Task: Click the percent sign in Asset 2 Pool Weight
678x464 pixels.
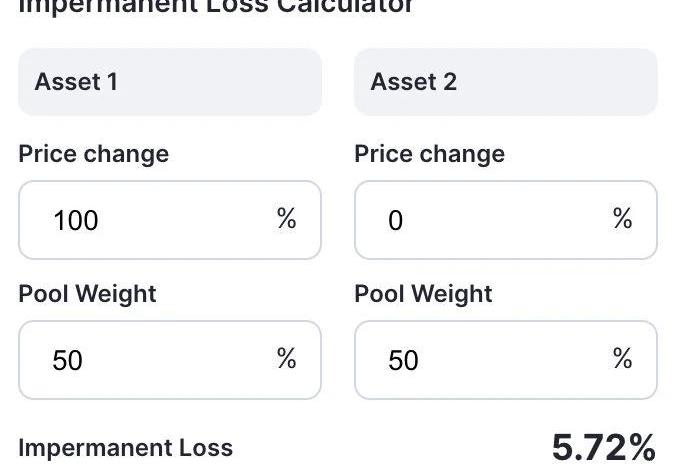Action: [x=623, y=359]
